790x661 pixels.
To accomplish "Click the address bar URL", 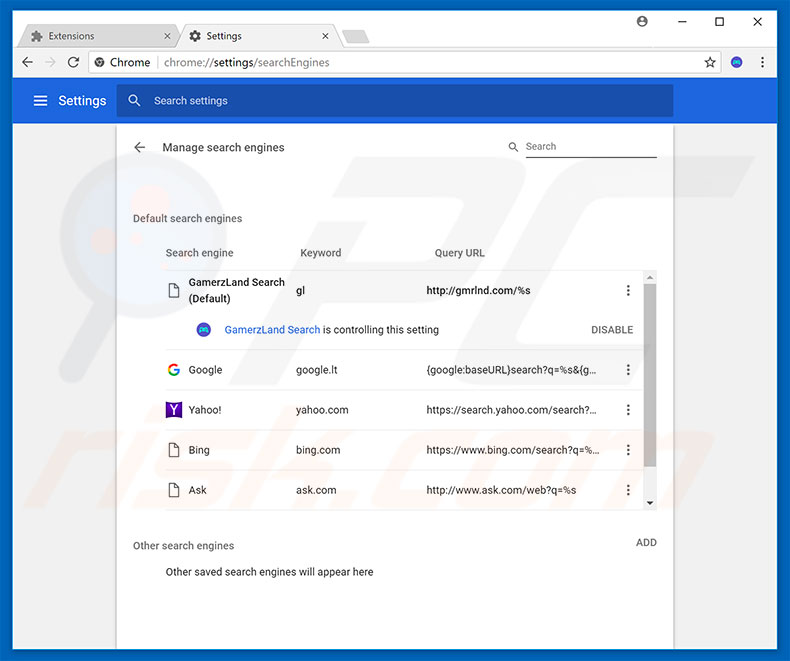I will [x=247, y=62].
